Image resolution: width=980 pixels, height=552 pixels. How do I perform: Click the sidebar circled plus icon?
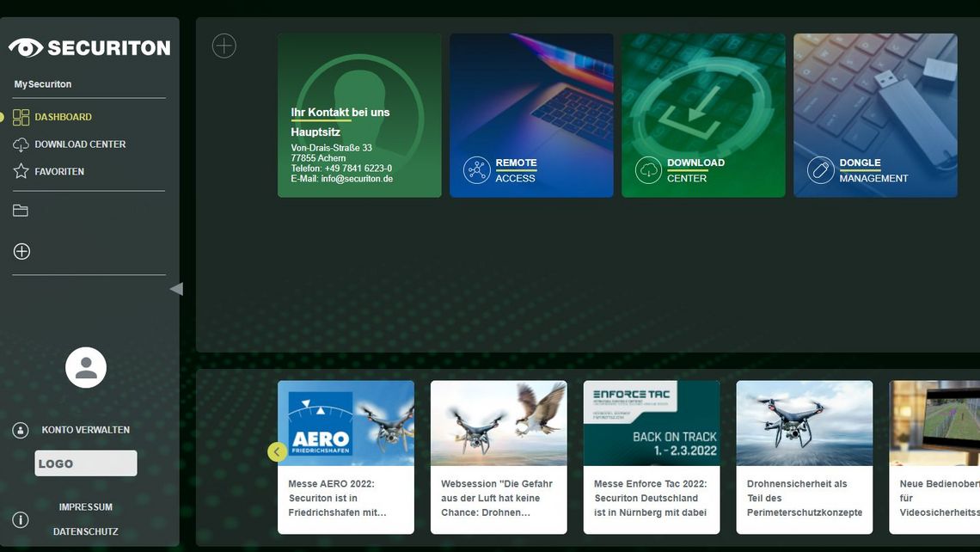pyautogui.click(x=21, y=251)
